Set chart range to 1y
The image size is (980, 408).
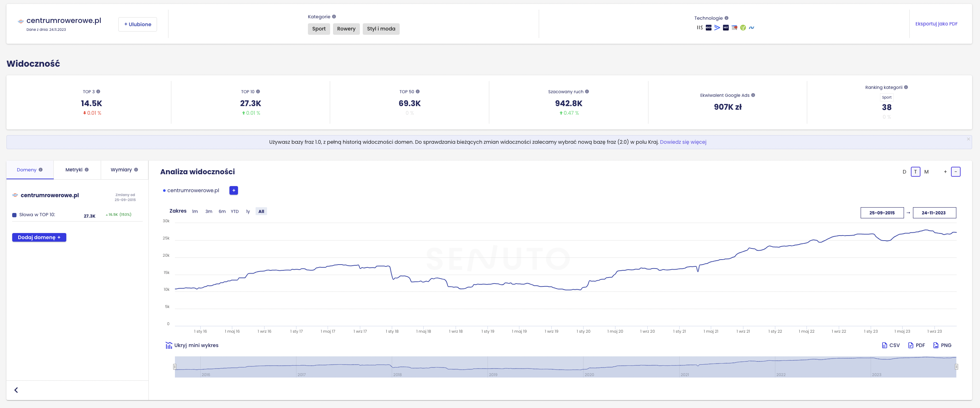248,211
